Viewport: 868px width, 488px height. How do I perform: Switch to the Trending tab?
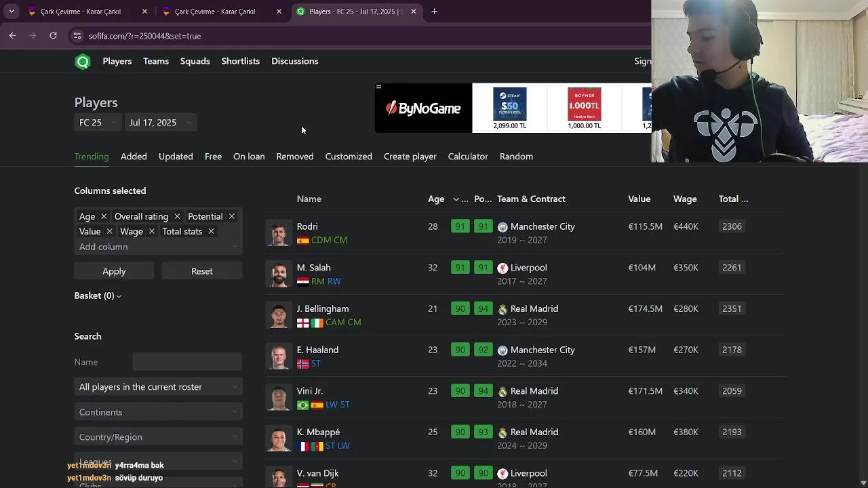[92, 157]
